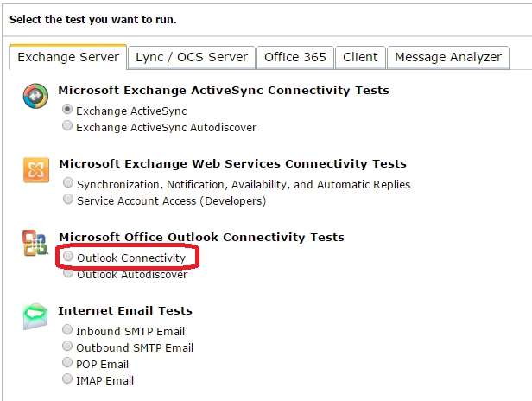This screenshot has width=532, height=401.
Task: Click the Microsoft Office Outlook icon
Action: point(35,243)
